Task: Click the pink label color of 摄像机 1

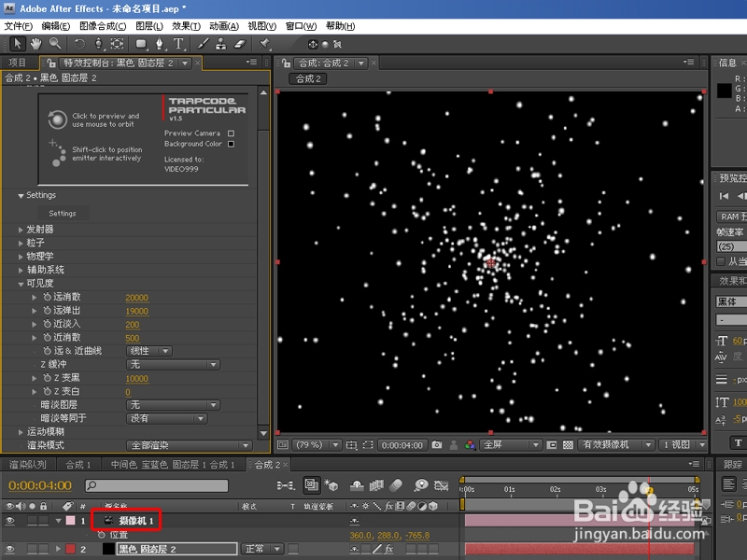Action: (71, 521)
